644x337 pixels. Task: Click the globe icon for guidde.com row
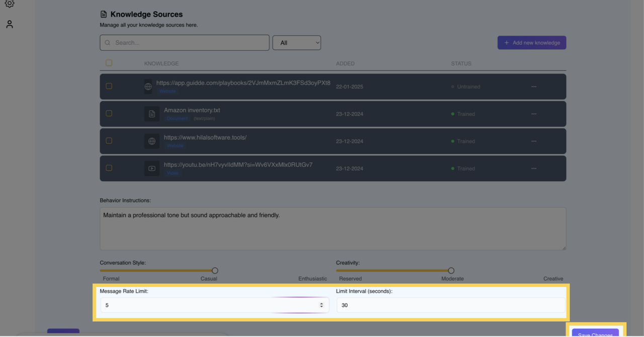coord(148,87)
